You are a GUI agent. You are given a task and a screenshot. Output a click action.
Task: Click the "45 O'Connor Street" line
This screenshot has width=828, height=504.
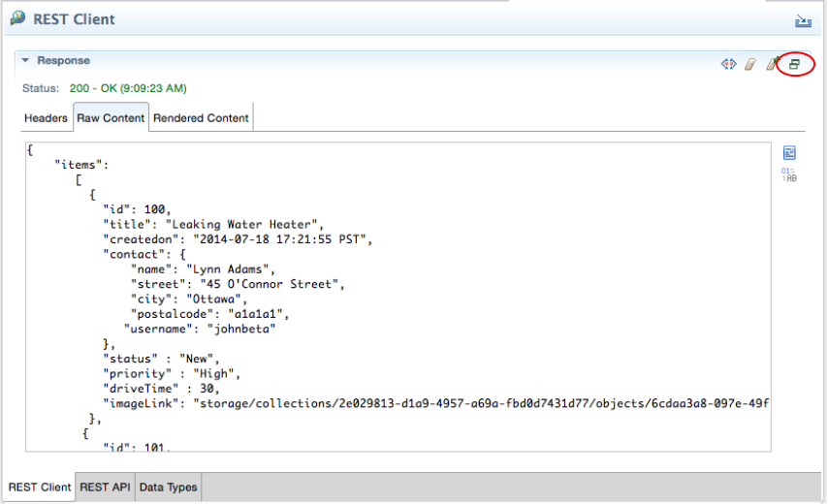tap(238, 284)
